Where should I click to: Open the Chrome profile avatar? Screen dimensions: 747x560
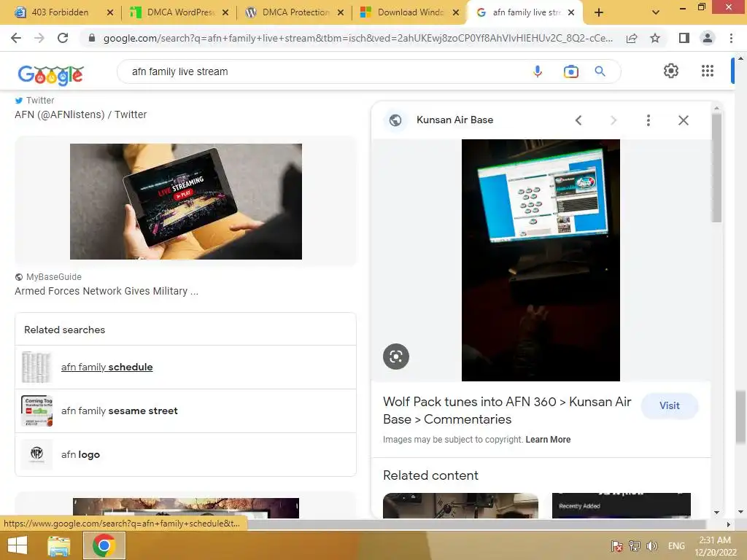(708, 38)
